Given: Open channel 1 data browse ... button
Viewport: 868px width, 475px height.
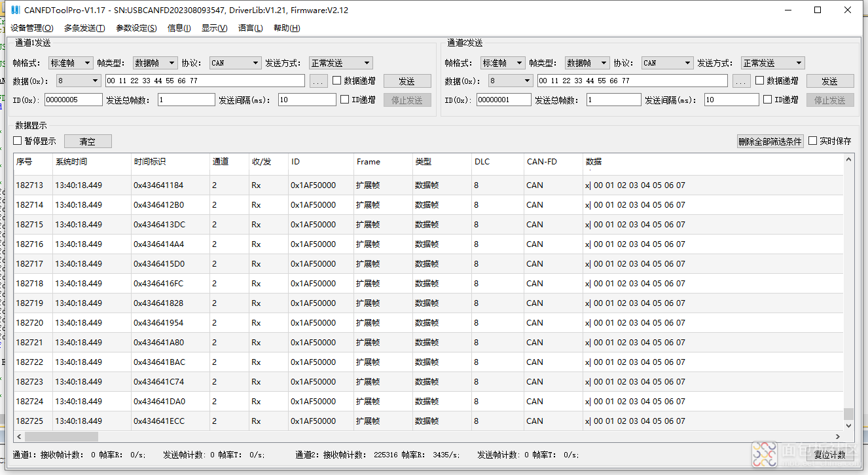Looking at the screenshot, I should click(318, 81).
